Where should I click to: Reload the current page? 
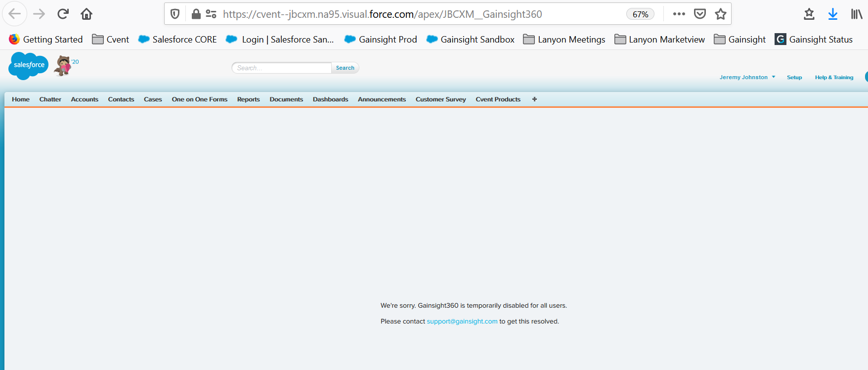pos(63,14)
